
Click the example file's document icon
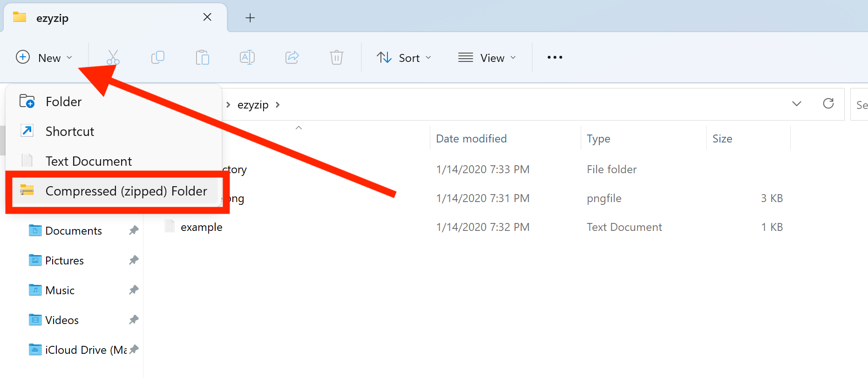point(170,226)
